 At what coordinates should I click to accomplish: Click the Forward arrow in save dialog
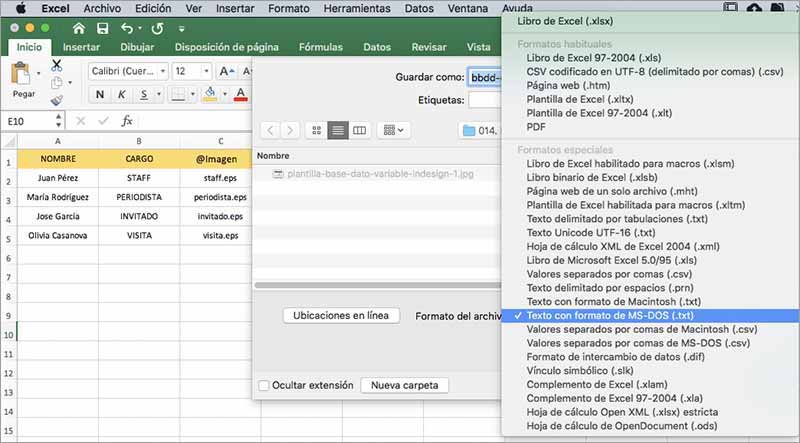pyautogui.click(x=290, y=130)
